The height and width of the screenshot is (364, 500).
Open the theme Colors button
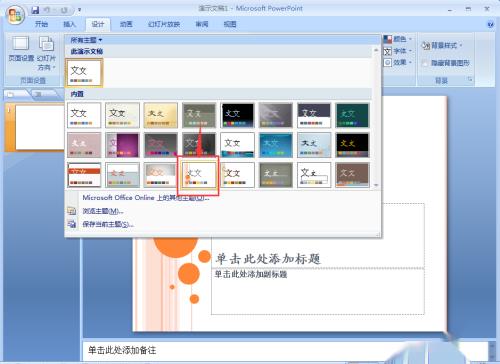(398, 39)
